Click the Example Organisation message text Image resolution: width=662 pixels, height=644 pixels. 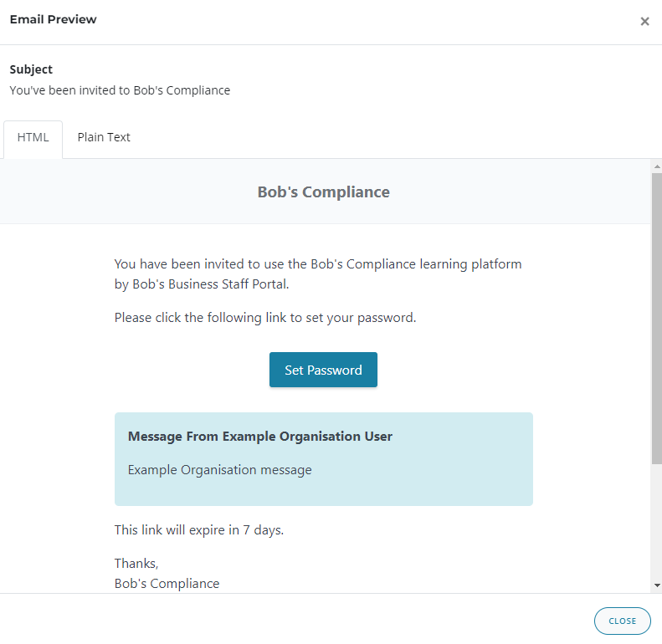click(219, 470)
